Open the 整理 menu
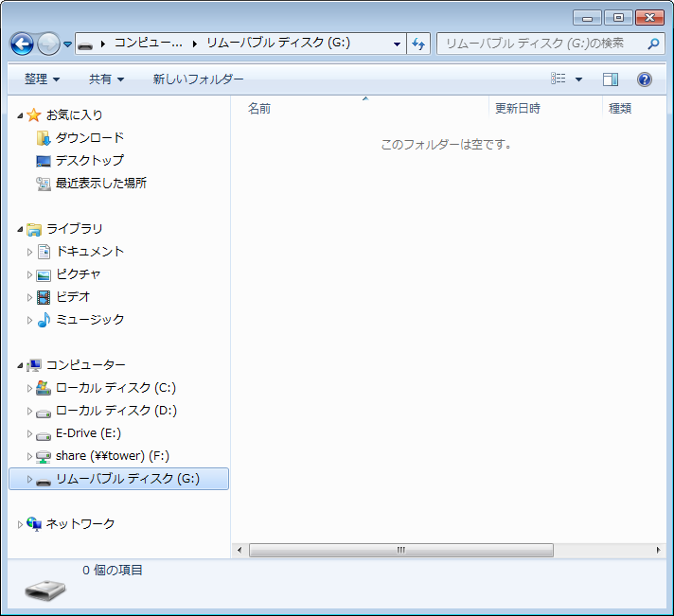 point(42,79)
